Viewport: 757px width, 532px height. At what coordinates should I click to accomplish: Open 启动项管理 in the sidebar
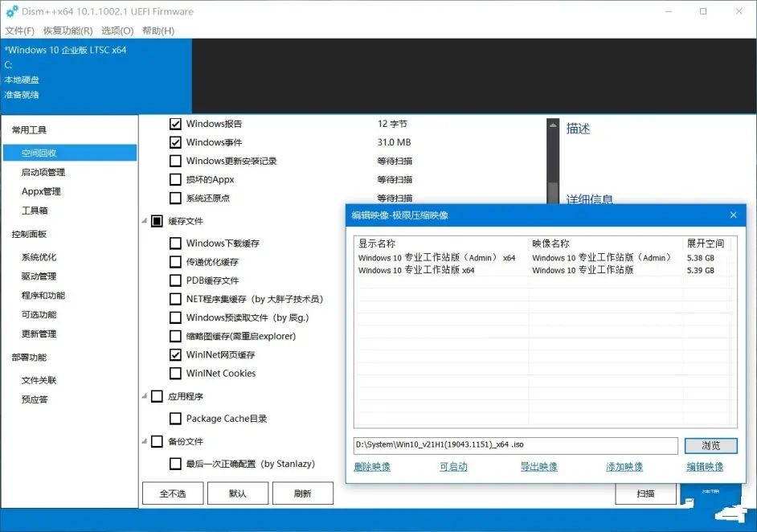pyautogui.click(x=43, y=172)
